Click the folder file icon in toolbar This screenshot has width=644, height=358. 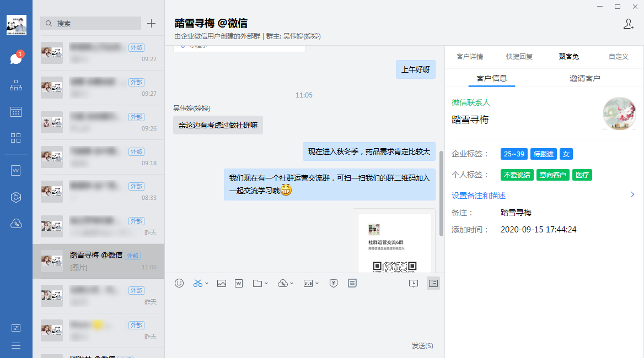(257, 283)
